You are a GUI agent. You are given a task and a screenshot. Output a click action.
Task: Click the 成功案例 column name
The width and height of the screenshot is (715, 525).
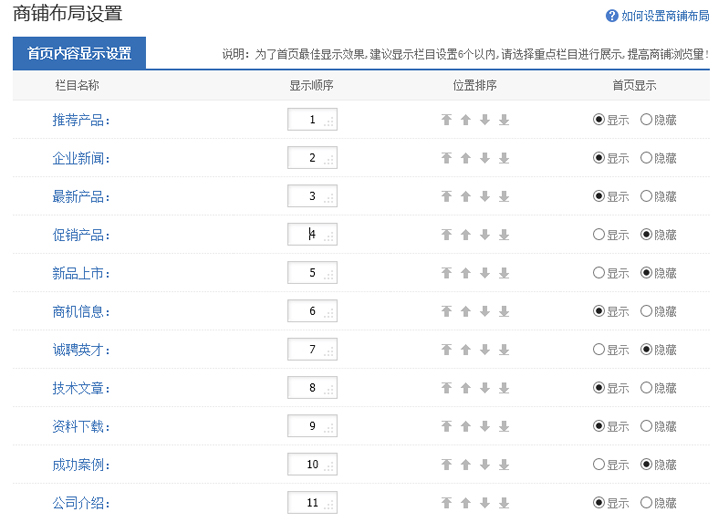coord(81,465)
